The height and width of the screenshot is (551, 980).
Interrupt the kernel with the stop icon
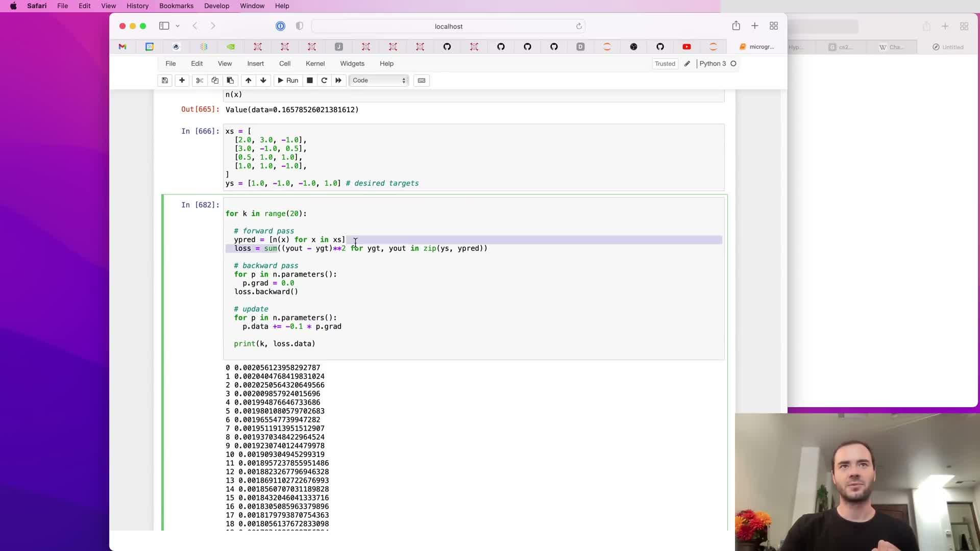309,80
